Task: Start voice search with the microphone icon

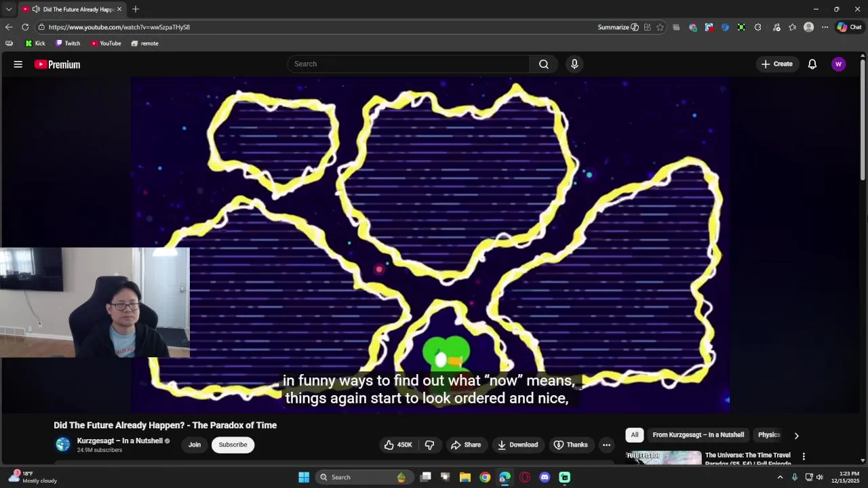Action: point(574,64)
